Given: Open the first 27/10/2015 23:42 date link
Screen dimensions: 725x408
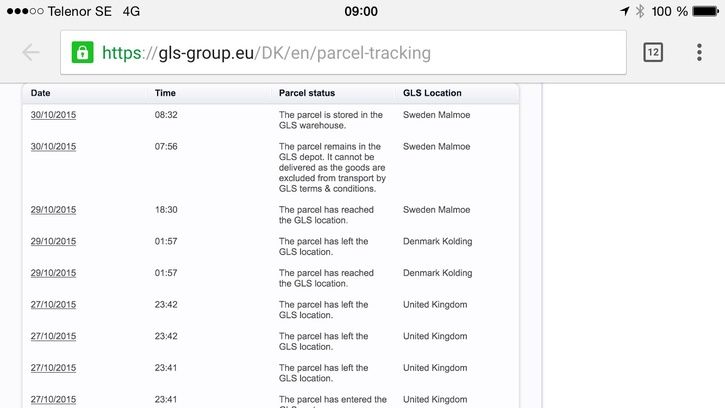Looking at the screenshot, I should pos(53,304).
